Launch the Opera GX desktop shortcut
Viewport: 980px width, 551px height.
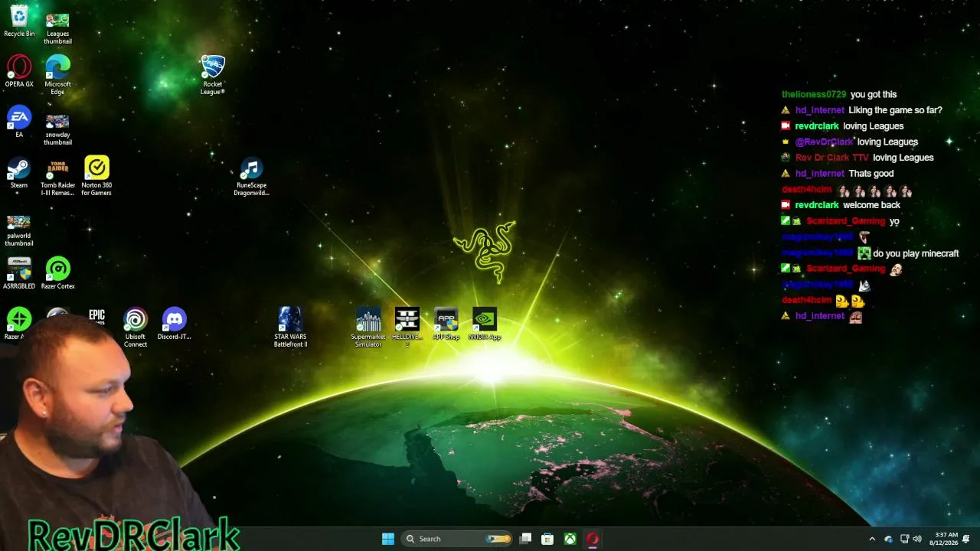click(x=19, y=71)
